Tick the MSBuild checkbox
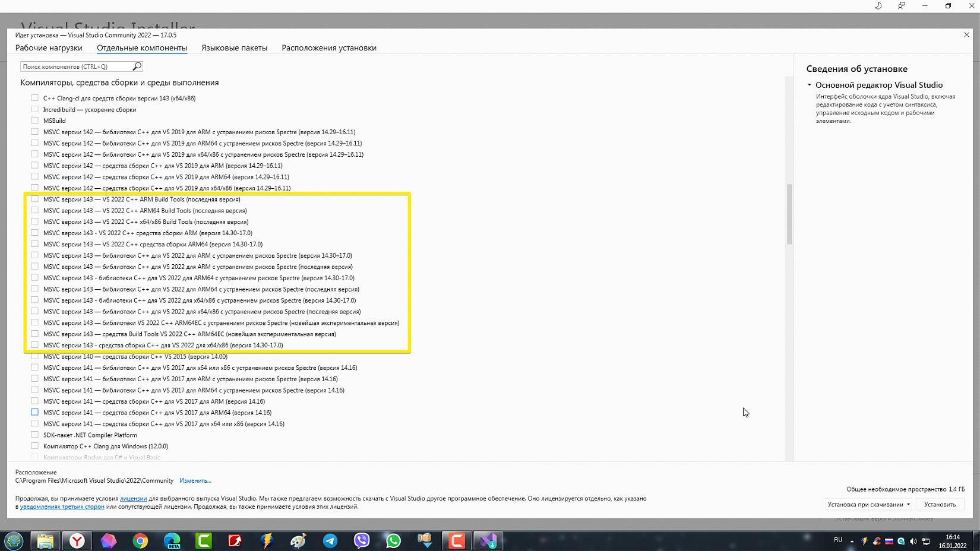980x551 pixels. 34,121
